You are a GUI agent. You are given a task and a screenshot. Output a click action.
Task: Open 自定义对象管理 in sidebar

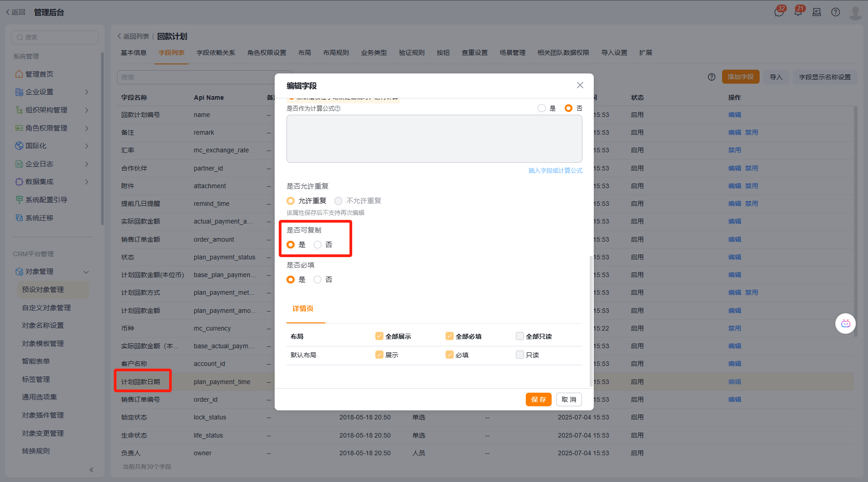point(46,307)
